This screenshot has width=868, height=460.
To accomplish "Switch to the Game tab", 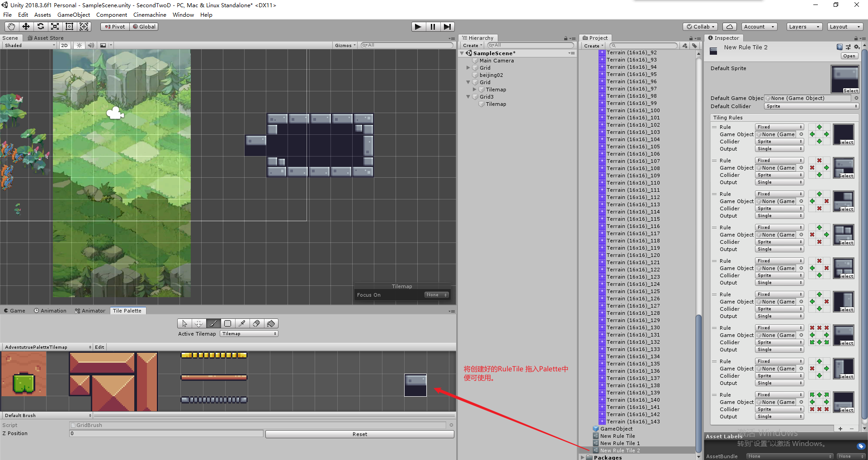I will [14, 311].
